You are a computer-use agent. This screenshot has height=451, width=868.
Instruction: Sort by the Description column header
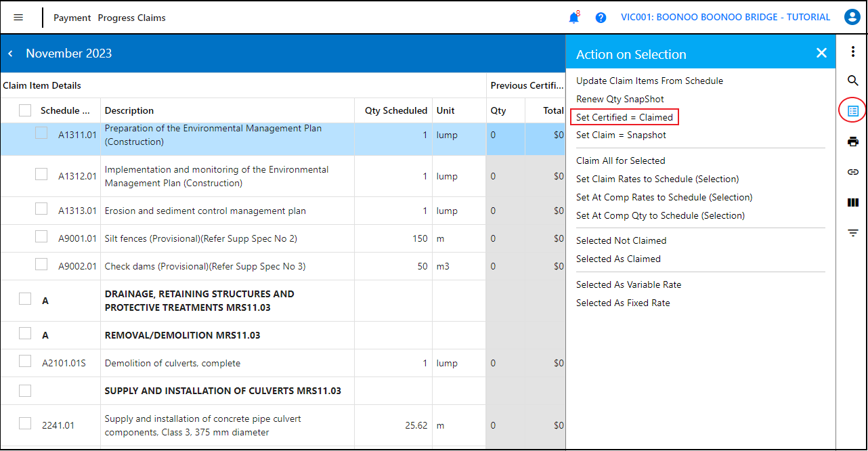(x=129, y=110)
